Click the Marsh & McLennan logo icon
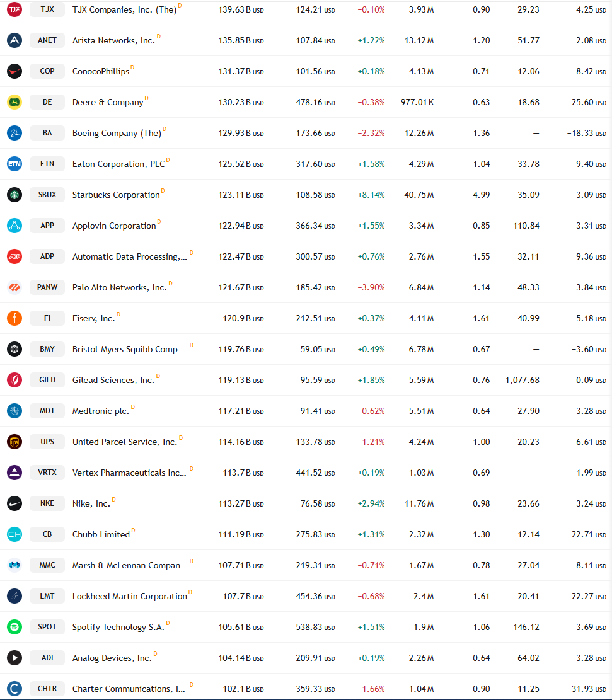 (x=14, y=565)
